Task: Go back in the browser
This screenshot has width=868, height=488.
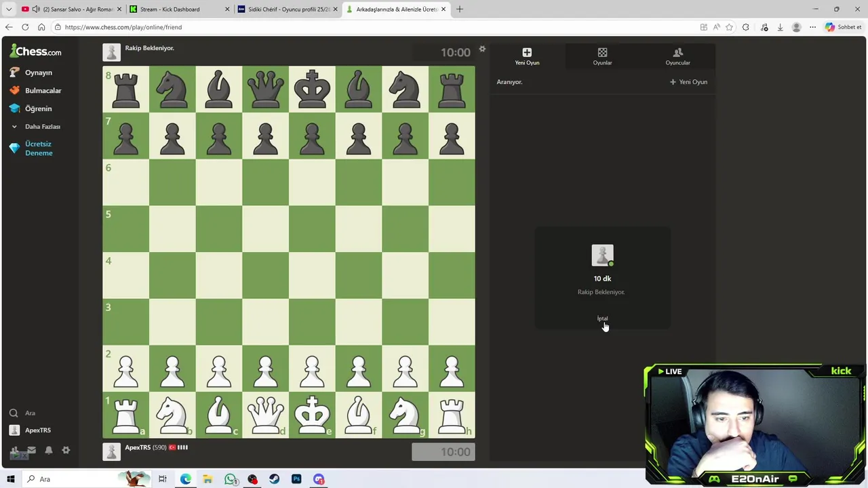Action: click(x=9, y=27)
